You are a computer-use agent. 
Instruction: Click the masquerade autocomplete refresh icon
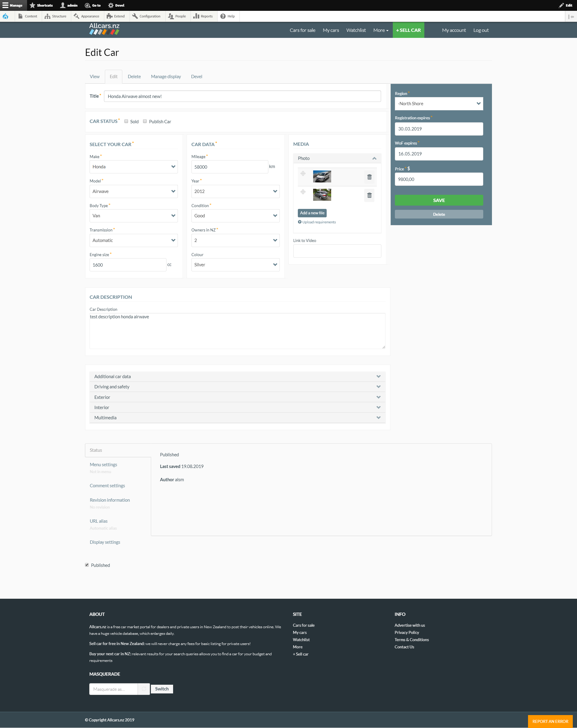[x=144, y=689]
